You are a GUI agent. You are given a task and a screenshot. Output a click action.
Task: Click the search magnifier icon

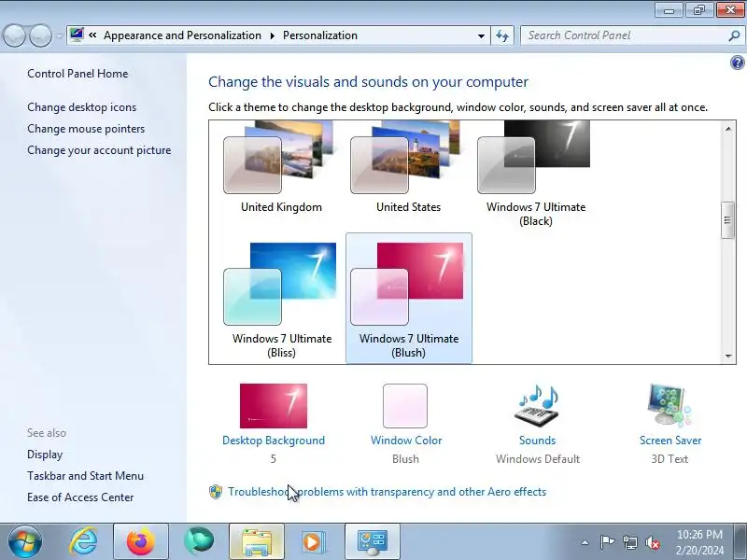point(734,35)
